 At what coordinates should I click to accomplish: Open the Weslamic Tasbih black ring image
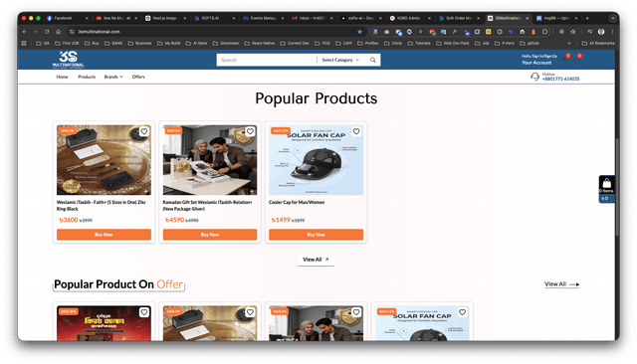[x=104, y=160]
